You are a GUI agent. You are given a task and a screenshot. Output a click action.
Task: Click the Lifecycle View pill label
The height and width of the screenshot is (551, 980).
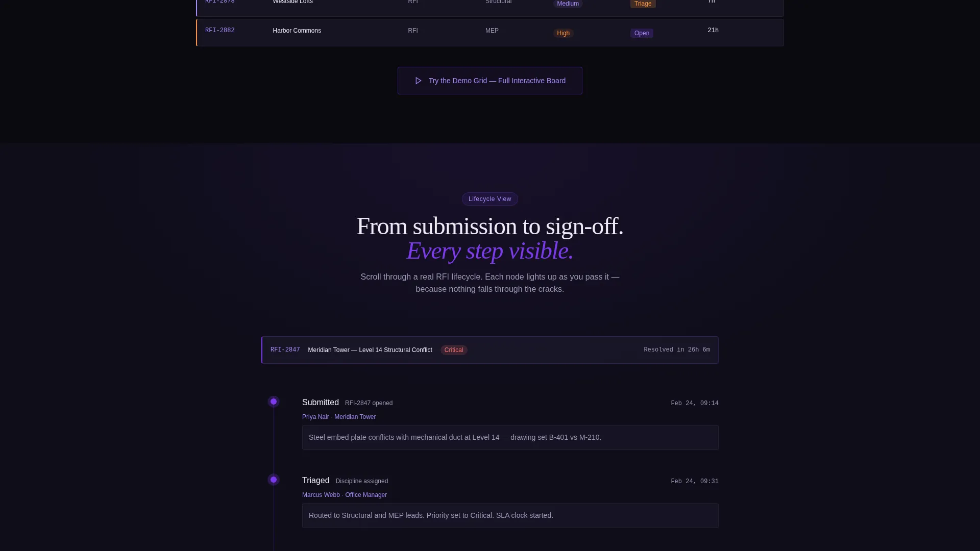[x=490, y=199]
